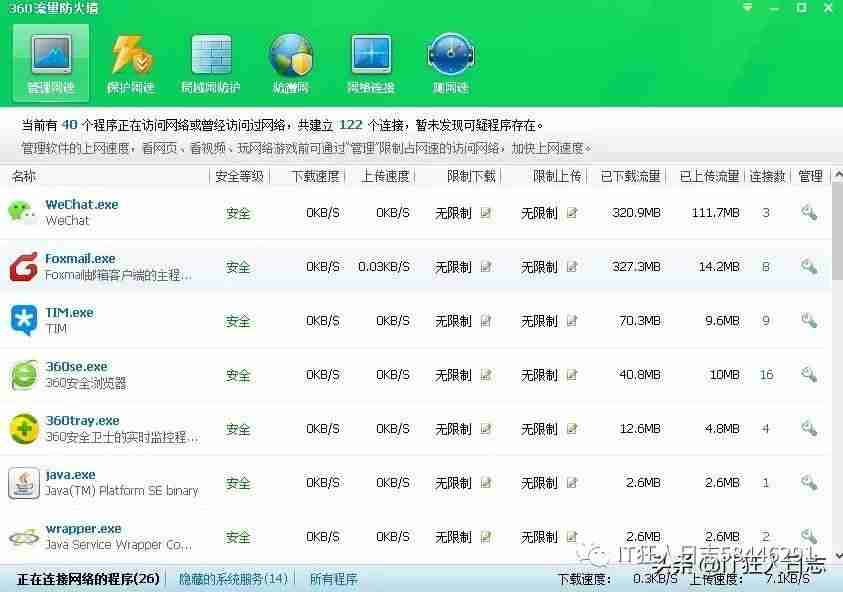Click the WeChat.exe program icon
Viewport: 843px width, 592px height.
22,212
